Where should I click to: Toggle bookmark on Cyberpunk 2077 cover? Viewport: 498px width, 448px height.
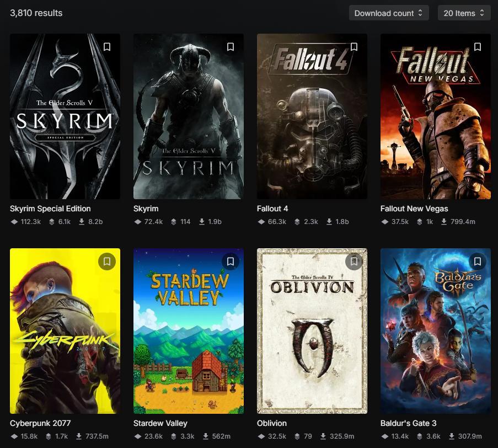pyautogui.click(x=107, y=262)
